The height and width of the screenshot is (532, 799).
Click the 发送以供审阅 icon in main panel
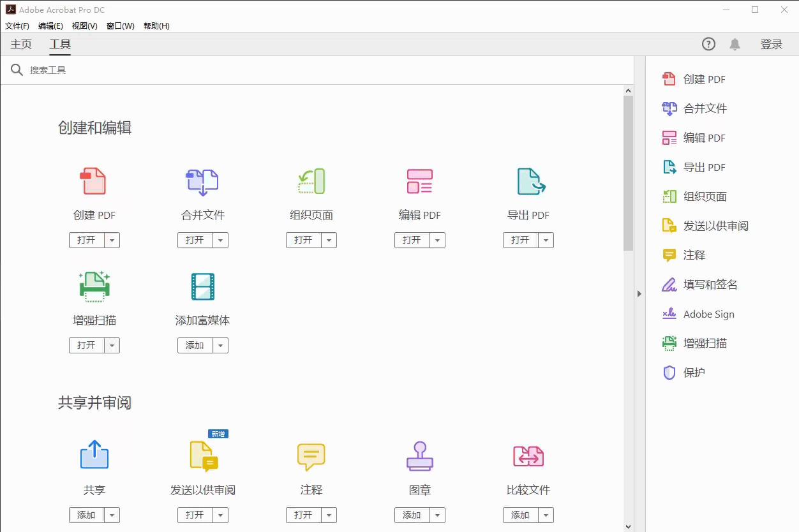coord(204,456)
